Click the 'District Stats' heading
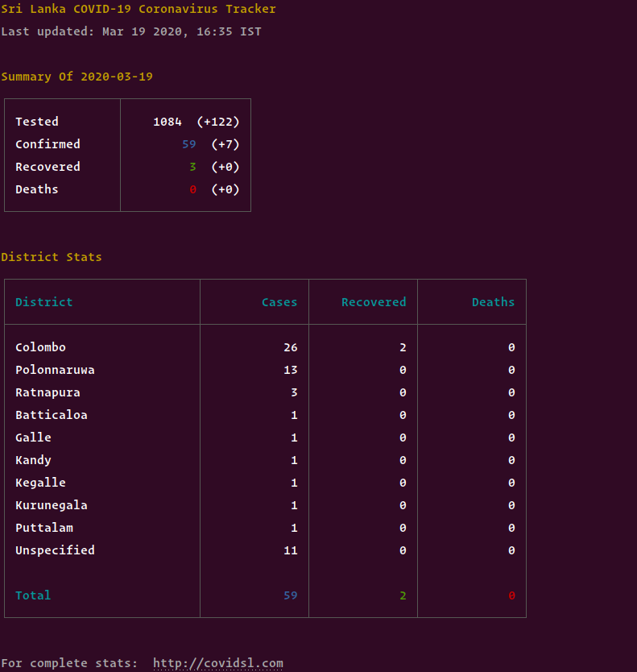 click(52, 257)
